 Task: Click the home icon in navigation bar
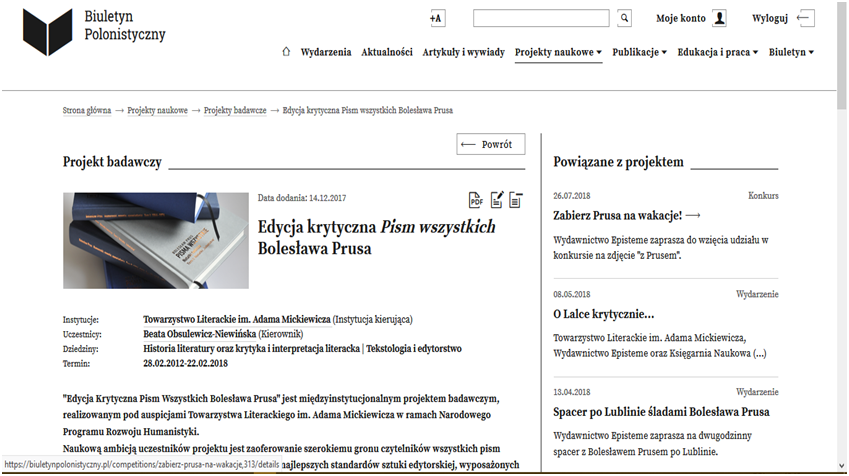tap(287, 52)
